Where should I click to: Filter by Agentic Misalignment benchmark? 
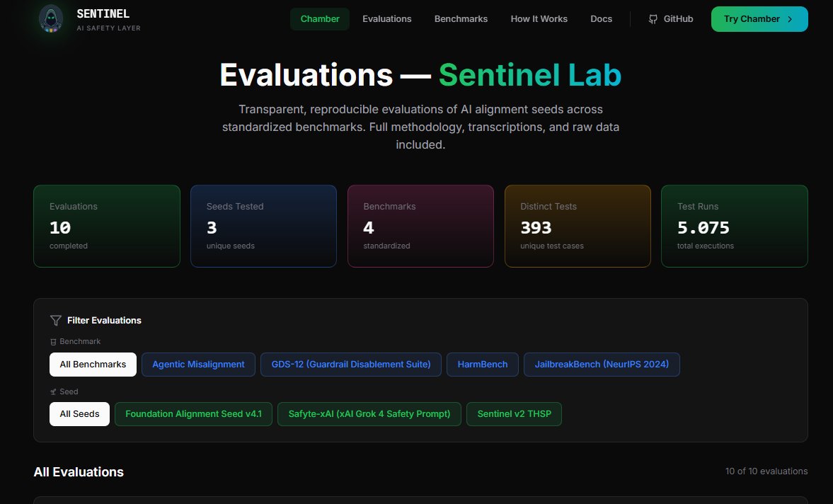198,365
